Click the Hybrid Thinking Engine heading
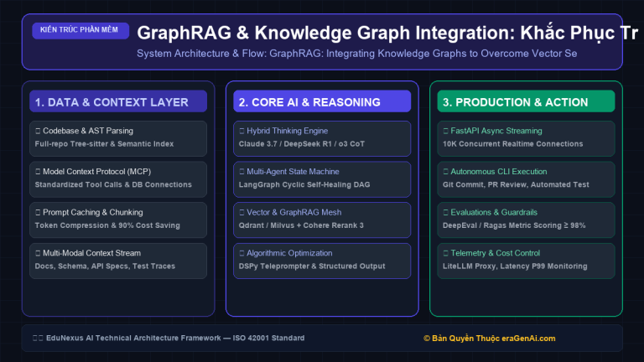Viewport: 644px width, 362px height. pyautogui.click(x=287, y=131)
